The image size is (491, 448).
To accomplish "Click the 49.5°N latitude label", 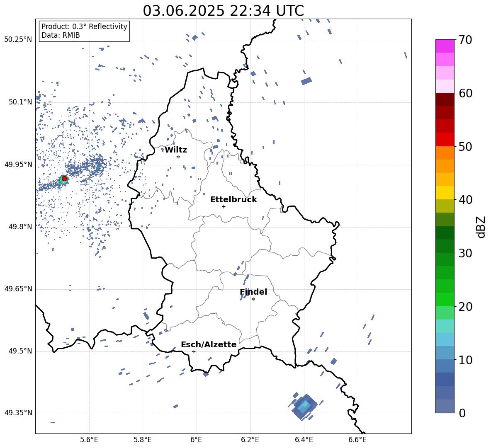I will [x=20, y=351].
